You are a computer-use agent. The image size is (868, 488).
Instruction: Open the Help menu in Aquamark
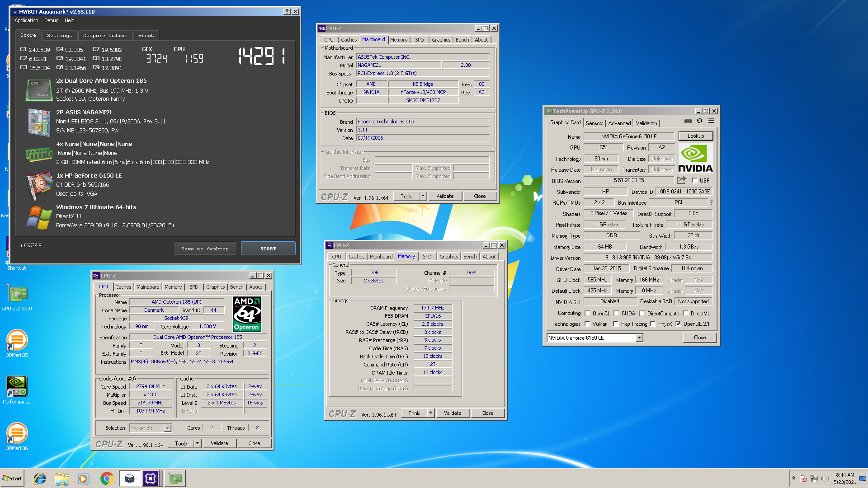(x=69, y=20)
